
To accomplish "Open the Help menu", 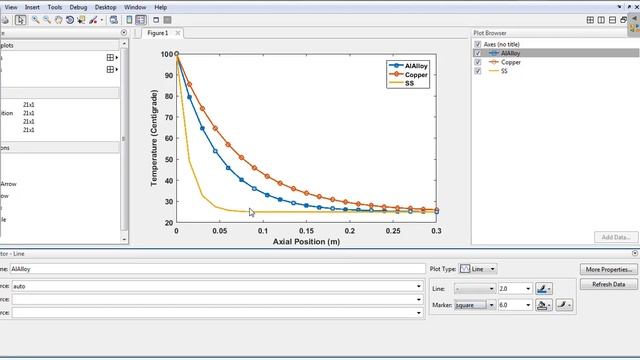I will 160,7.
